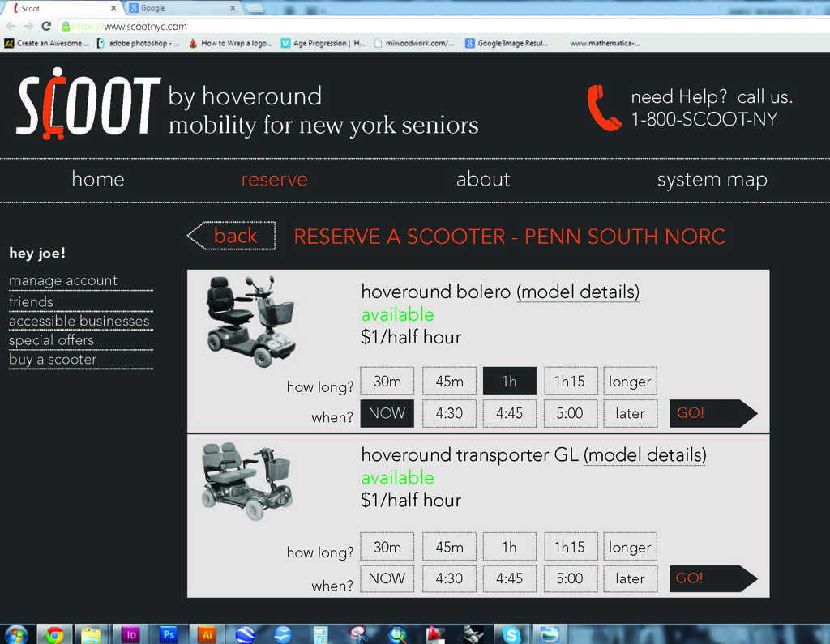Viewport: 830px width, 644px height.
Task: Click the hoveround bolero scooter image
Action: pos(250,321)
